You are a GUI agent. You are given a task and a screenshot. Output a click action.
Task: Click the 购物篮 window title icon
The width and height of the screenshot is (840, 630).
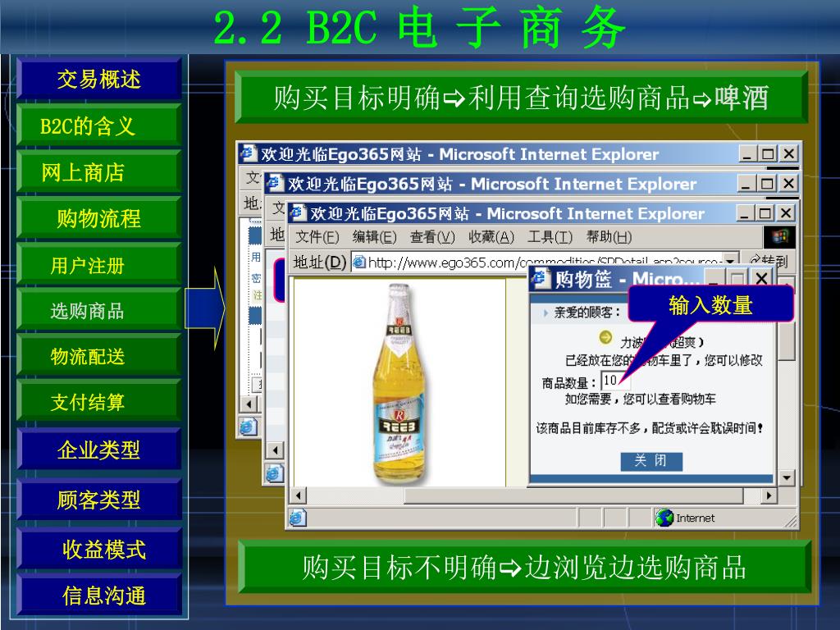point(541,279)
